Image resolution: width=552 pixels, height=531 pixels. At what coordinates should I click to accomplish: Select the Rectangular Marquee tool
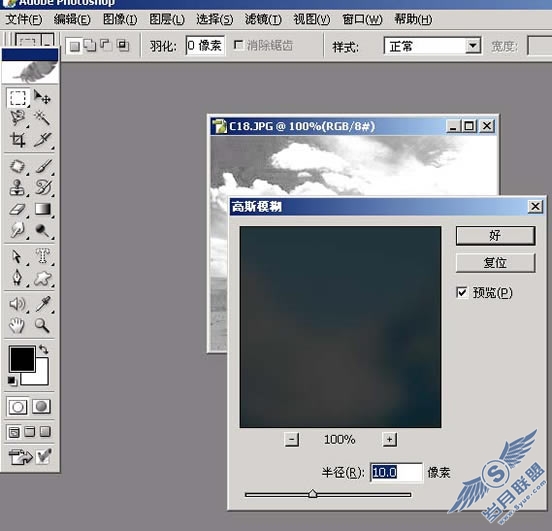click(x=18, y=98)
